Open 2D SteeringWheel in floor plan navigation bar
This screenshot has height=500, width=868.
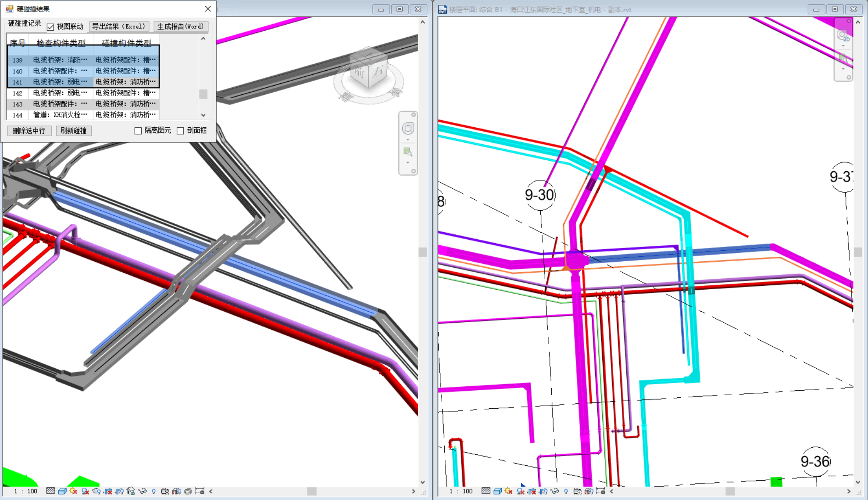(x=843, y=35)
